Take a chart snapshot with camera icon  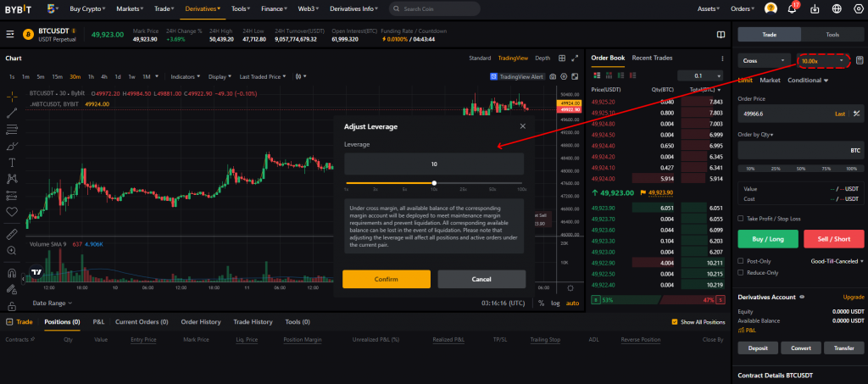click(553, 76)
